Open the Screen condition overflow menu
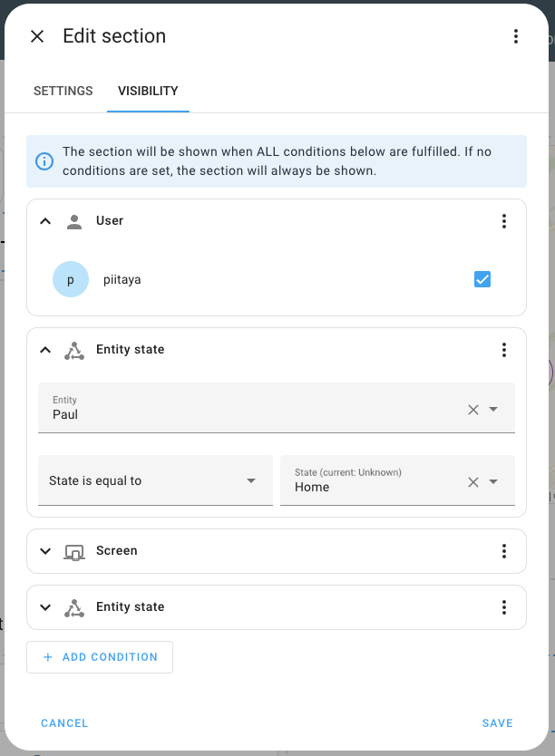The height and width of the screenshot is (756, 555). [x=504, y=550]
